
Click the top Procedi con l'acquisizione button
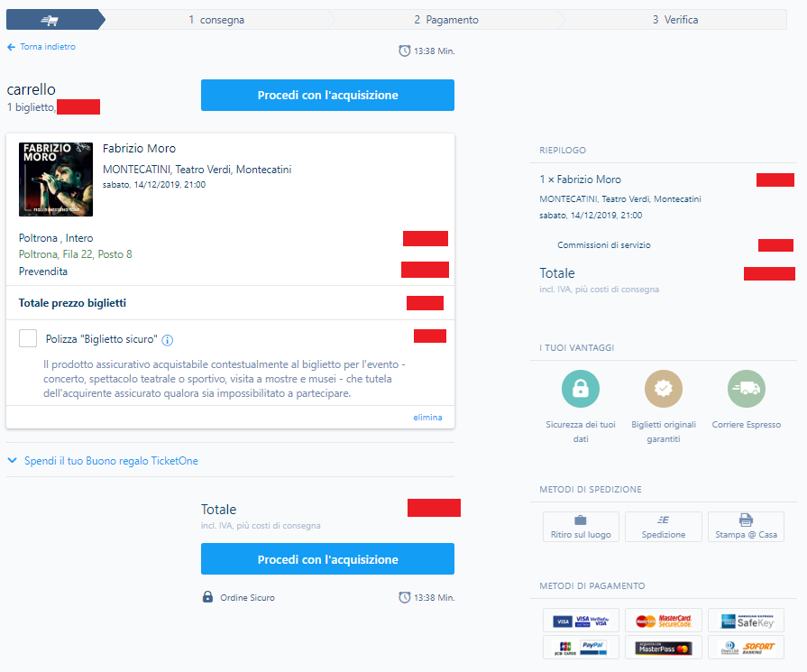coord(327,95)
